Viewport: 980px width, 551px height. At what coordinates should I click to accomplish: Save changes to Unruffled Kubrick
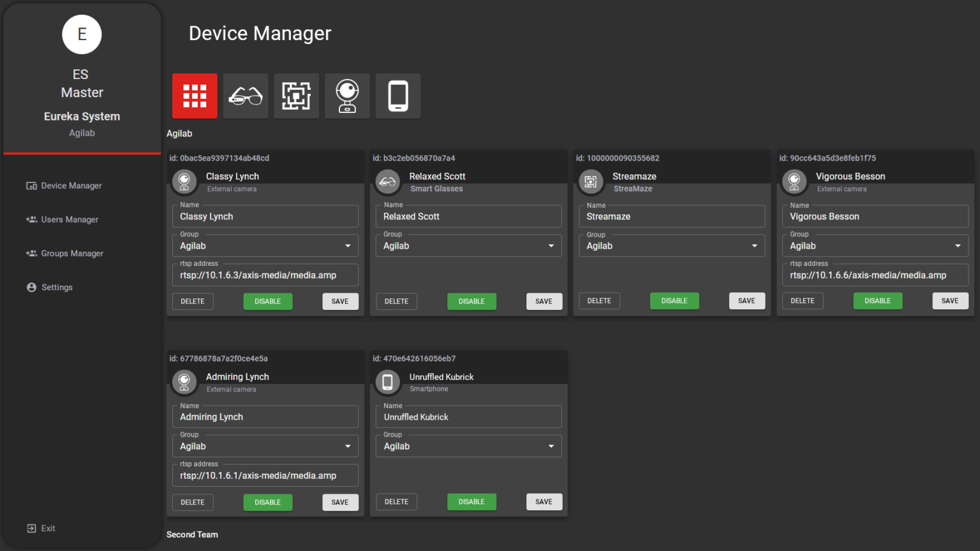pyautogui.click(x=544, y=501)
